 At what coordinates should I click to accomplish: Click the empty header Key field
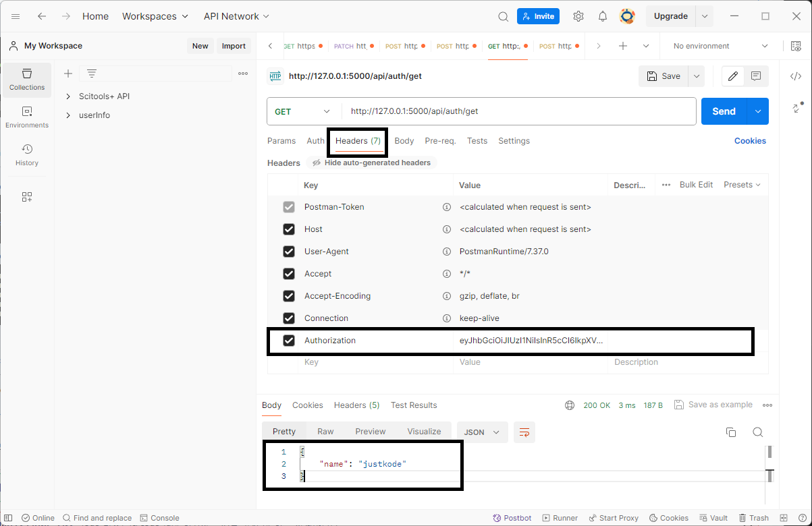[x=375, y=362]
